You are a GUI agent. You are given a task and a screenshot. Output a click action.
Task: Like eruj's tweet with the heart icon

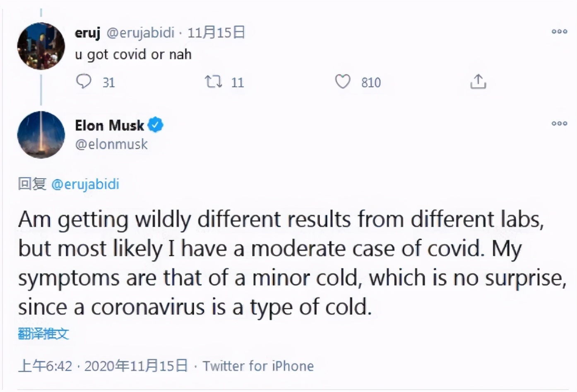pos(343,81)
